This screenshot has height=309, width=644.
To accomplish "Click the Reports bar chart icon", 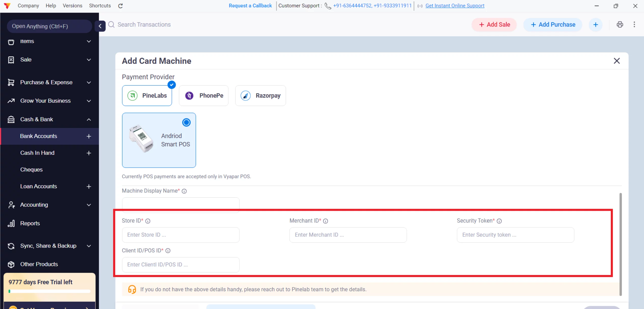I will pos(11,223).
